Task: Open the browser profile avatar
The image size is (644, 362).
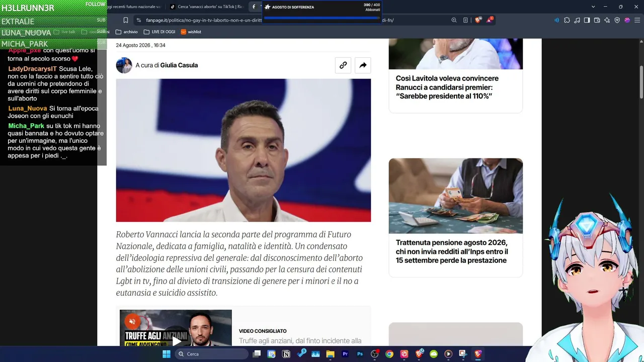Action: 627,20
